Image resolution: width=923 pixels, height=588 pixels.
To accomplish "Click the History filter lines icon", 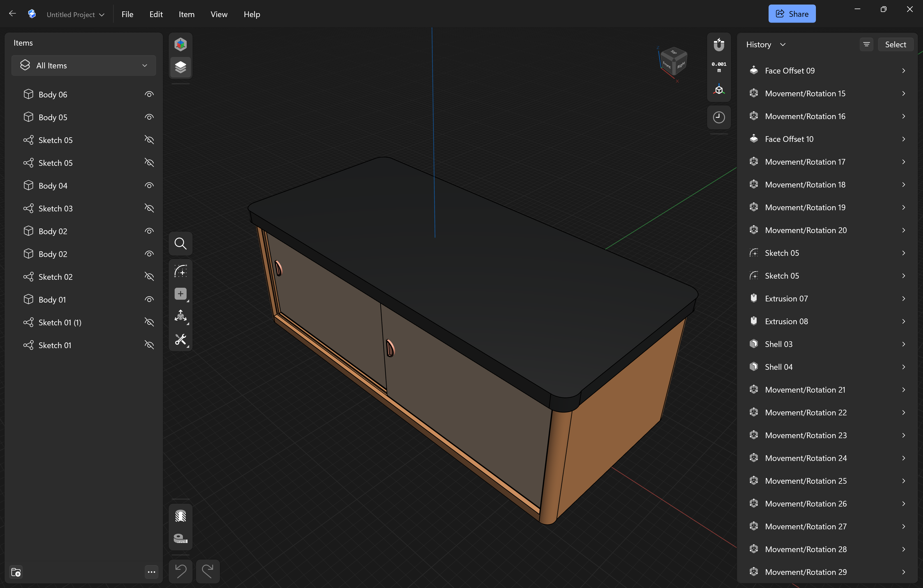I will coord(866,44).
